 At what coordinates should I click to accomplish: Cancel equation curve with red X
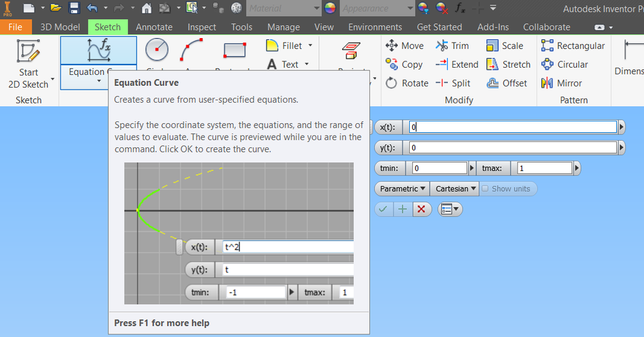pos(421,209)
